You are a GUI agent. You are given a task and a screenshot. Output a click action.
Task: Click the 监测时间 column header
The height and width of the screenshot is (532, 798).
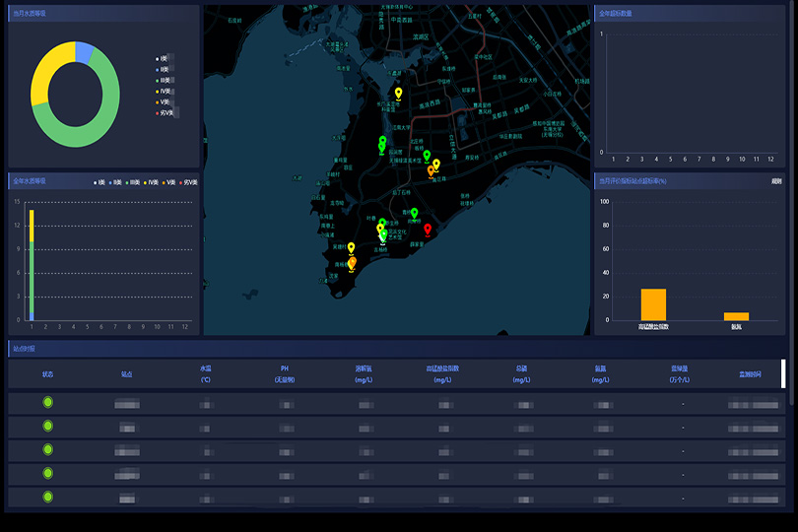pyautogui.click(x=750, y=374)
